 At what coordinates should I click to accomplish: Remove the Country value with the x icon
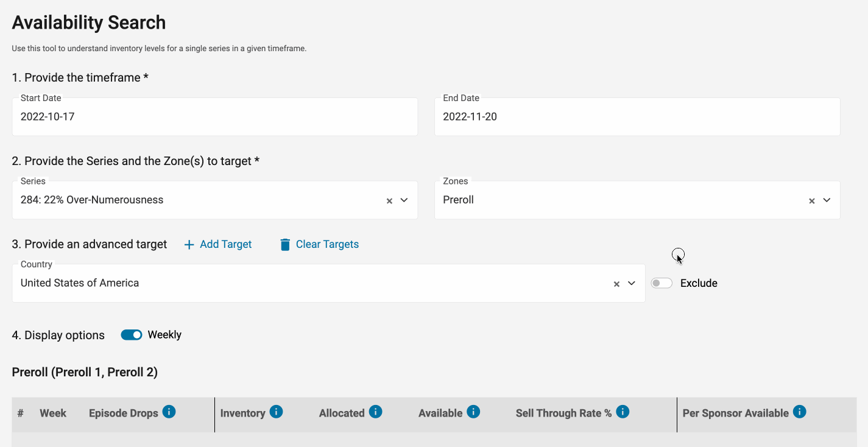(616, 284)
